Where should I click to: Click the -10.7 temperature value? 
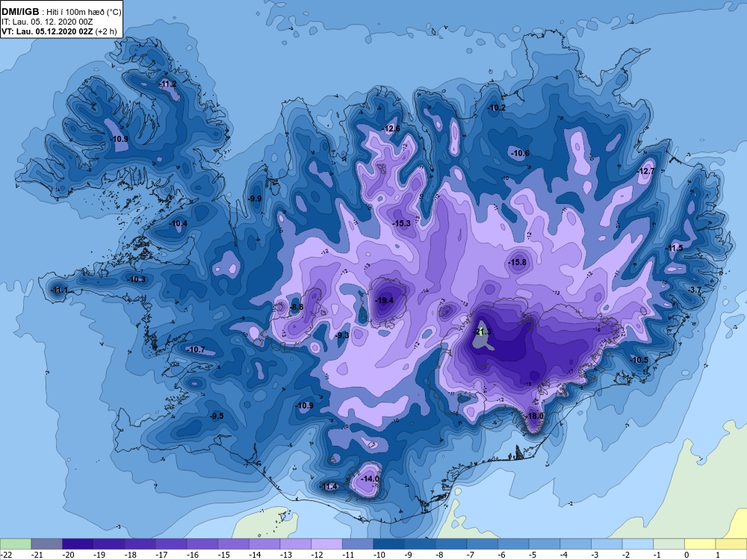click(196, 349)
